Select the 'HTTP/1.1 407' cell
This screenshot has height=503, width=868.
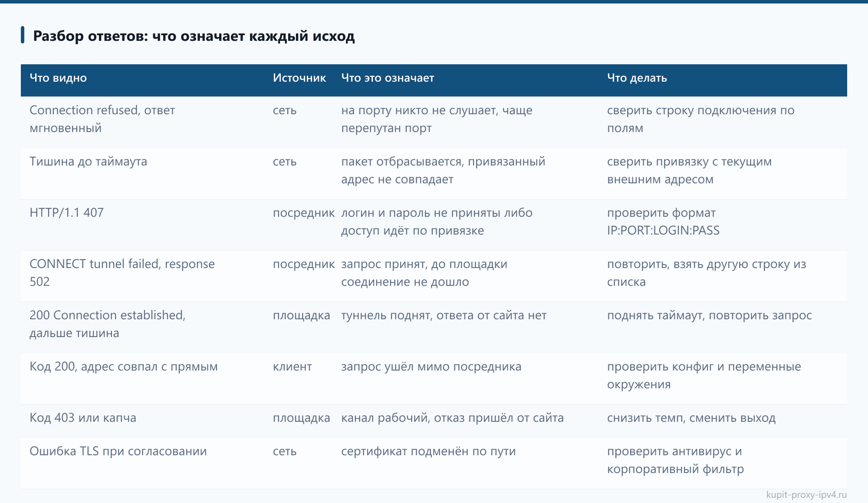(66, 213)
